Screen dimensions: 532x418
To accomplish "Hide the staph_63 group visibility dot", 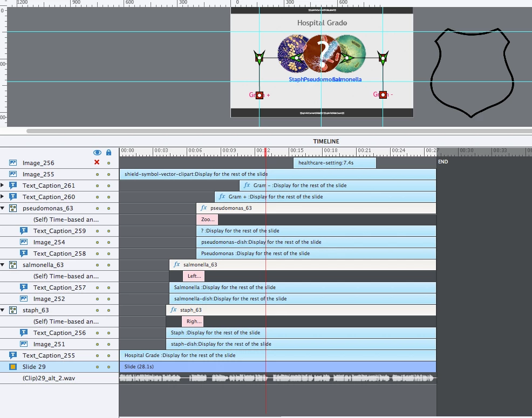I will [x=97, y=311].
